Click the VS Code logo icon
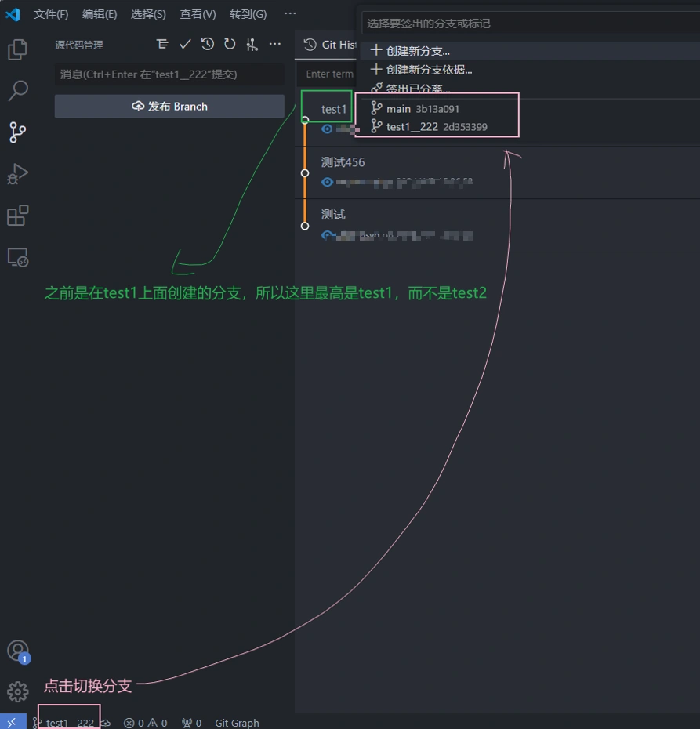Screen dimensions: 700x729 pos(13,14)
